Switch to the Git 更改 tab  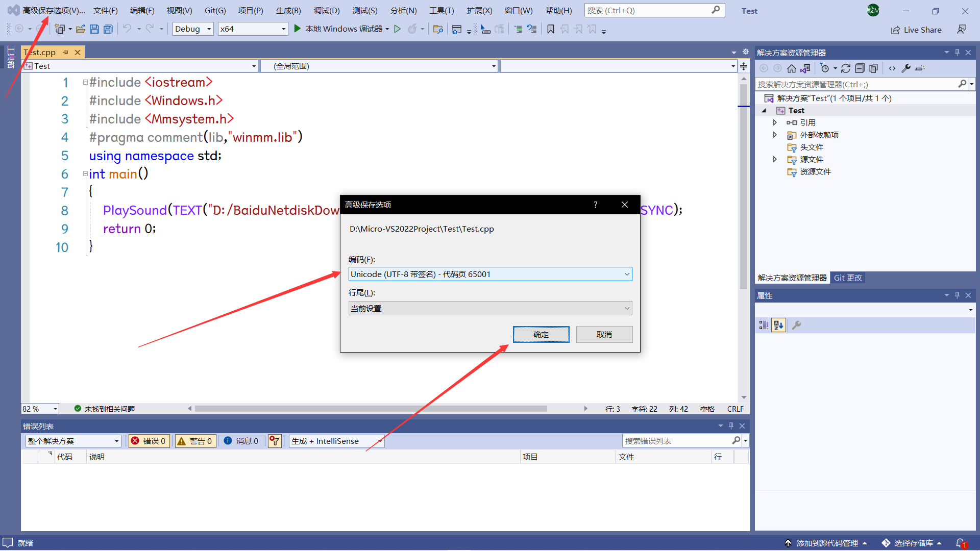(x=847, y=278)
